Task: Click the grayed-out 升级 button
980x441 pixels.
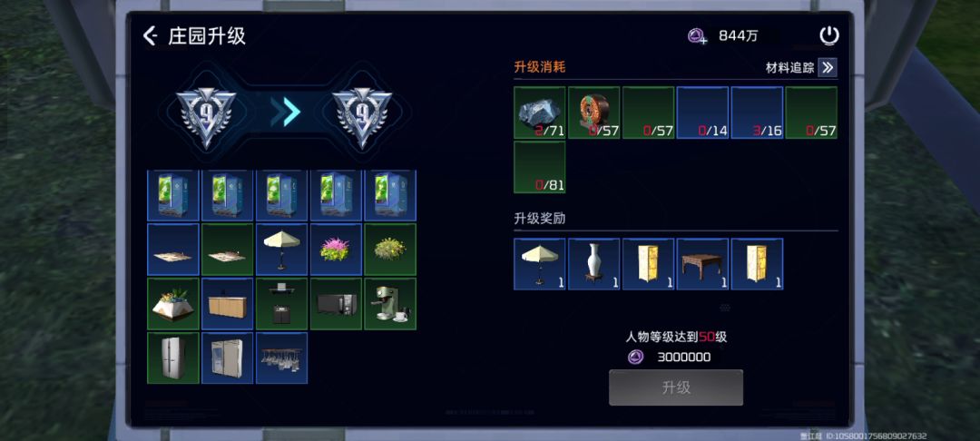Action: [x=676, y=387]
